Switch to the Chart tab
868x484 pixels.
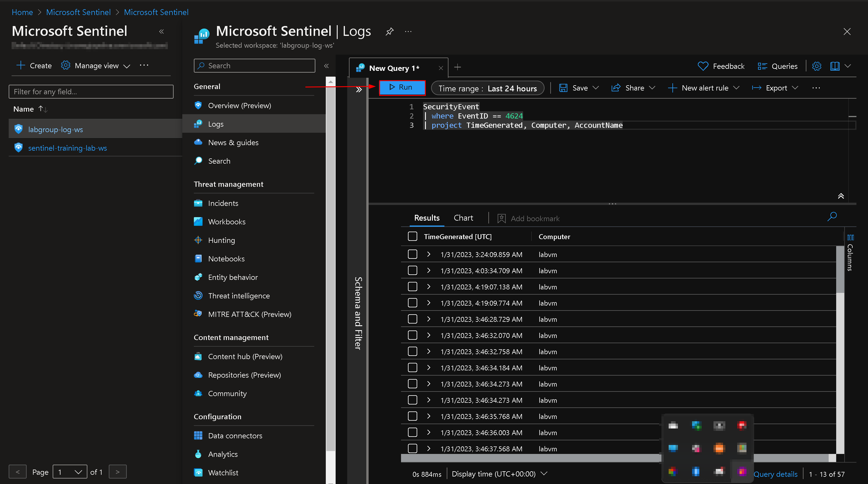tap(463, 218)
